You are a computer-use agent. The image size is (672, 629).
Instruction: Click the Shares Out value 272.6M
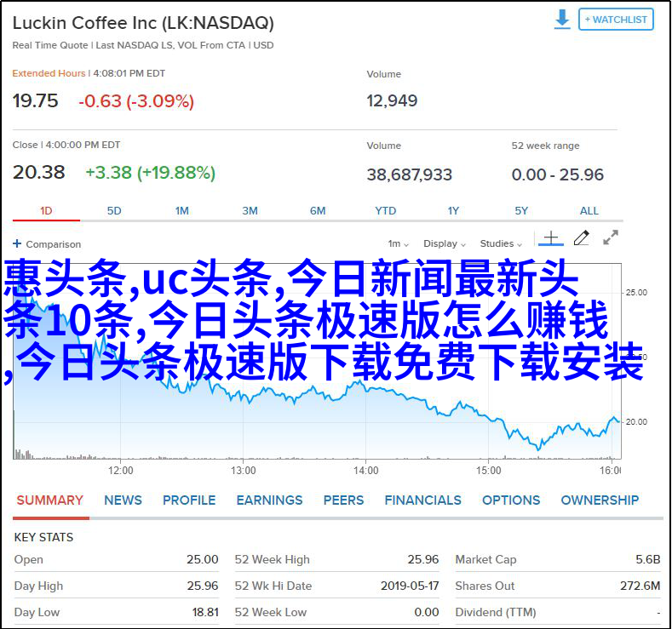(x=640, y=586)
